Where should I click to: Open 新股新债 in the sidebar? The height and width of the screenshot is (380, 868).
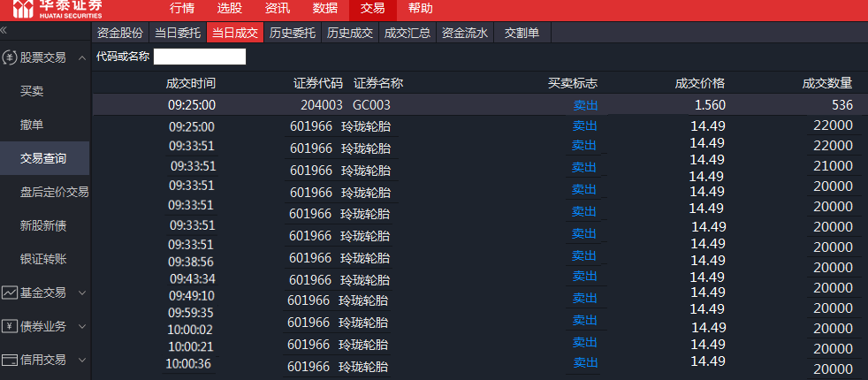click(43, 225)
